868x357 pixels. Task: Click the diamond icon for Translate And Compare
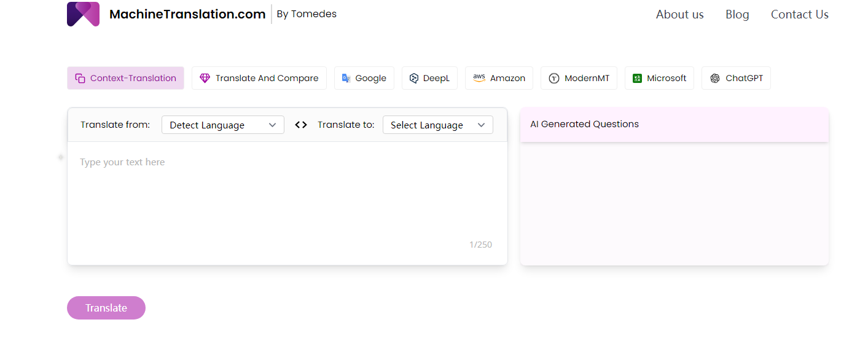(205, 78)
